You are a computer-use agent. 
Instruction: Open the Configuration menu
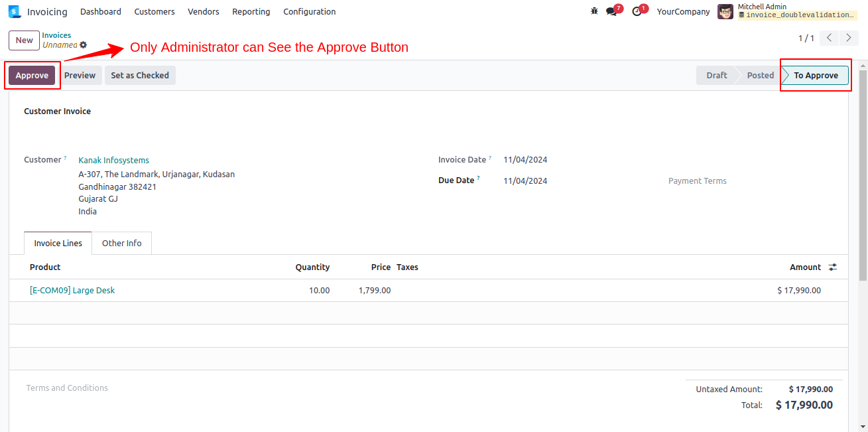310,11
